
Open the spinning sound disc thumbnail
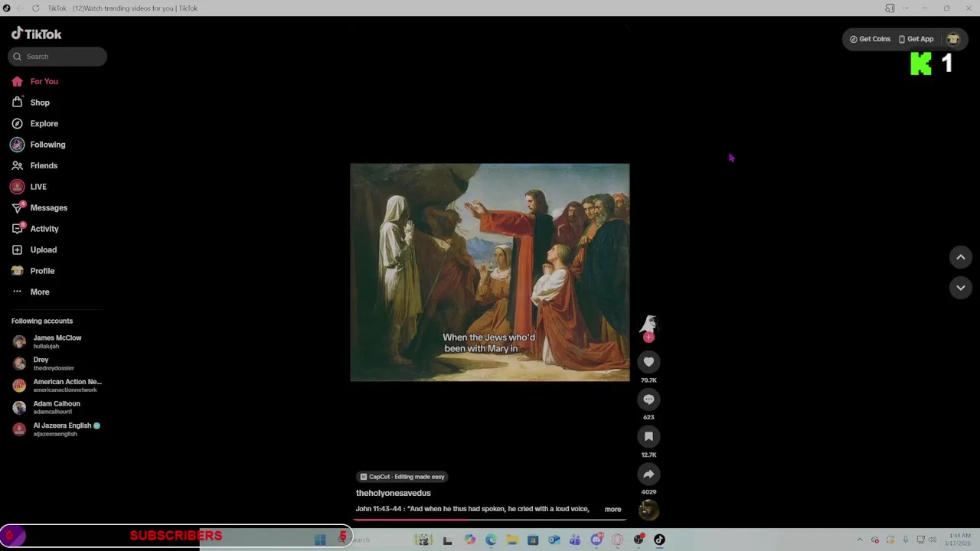point(648,510)
